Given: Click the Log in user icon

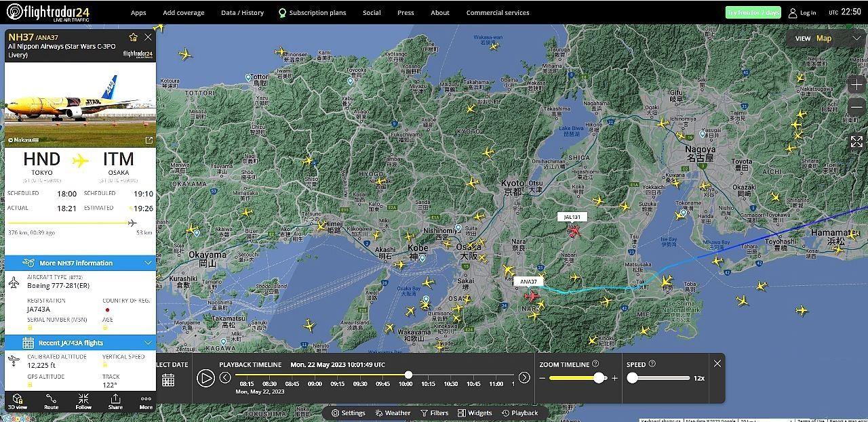Looking at the screenshot, I should click(x=793, y=13).
